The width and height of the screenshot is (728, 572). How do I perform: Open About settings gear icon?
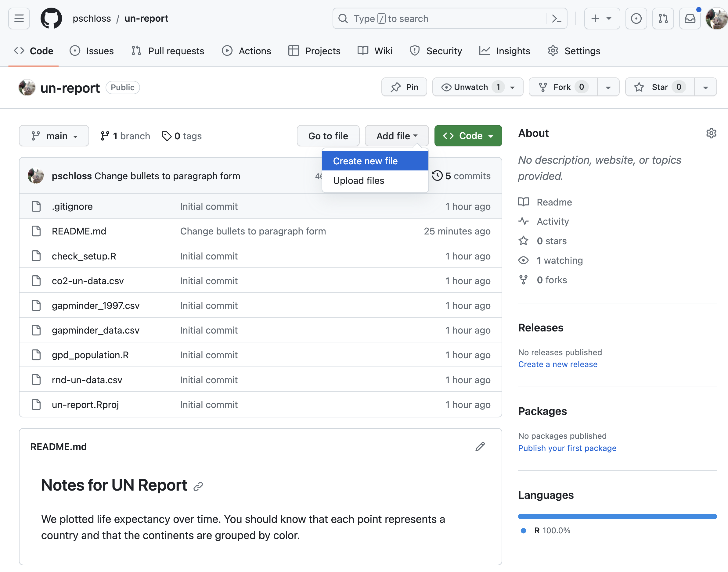(x=711, y=133)
